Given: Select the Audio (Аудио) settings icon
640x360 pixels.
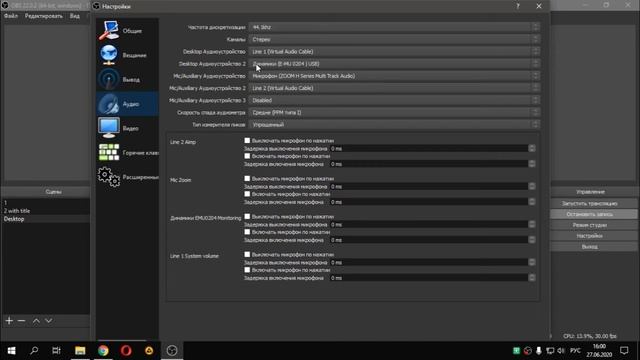Looking at the screenshot, I should coord(109,104).
